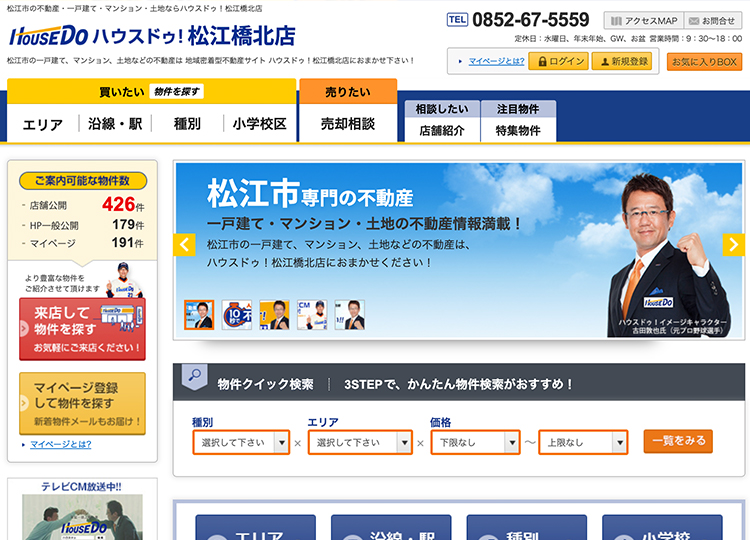Click the 売却相談 menu item

tap(348, 124)
